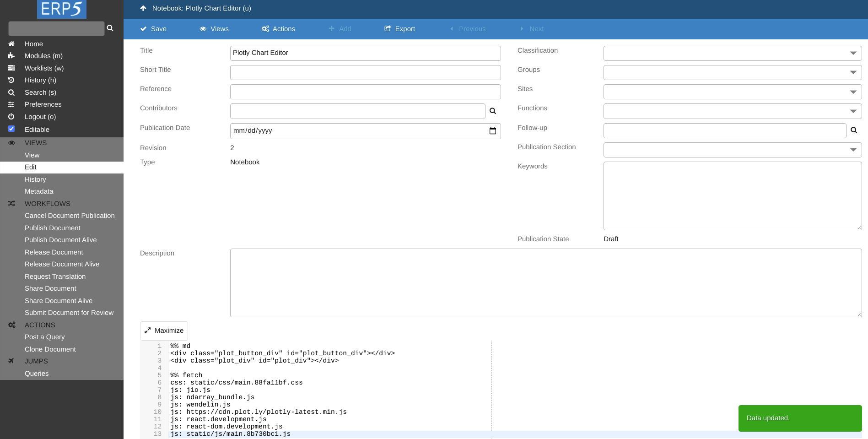This screenshot has height=439, width=868.
Task: Click into the Description text area
Action: pyautogui.click(x=546, y=283)
